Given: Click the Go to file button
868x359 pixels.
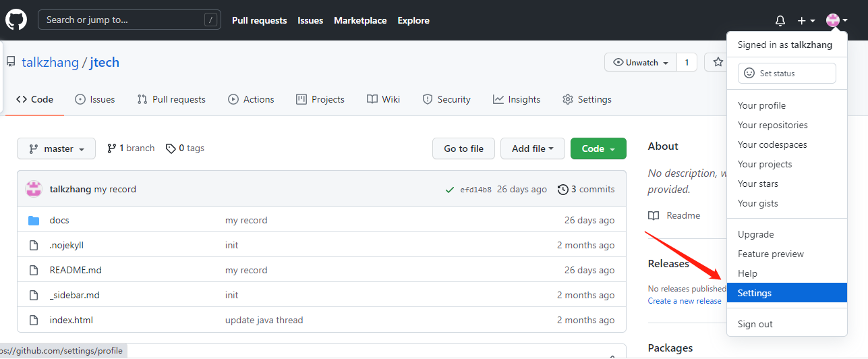Looking at the screenshot, I should click(x=463, y=148).
